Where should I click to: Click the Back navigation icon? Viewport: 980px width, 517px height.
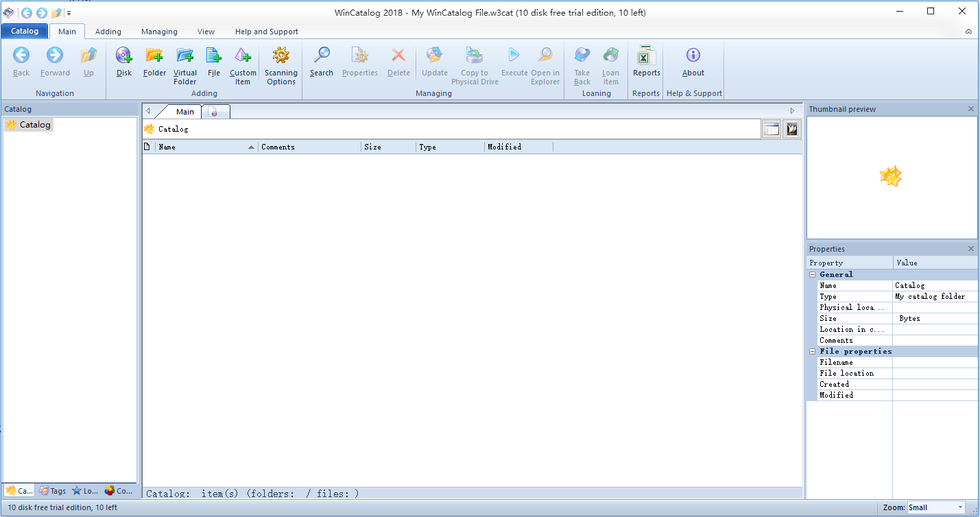(x=21, y=56)
